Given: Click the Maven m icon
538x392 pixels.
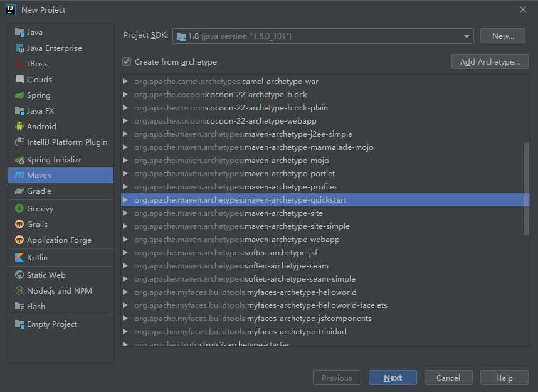Looking at the screenshot, I should click(19, 176).
